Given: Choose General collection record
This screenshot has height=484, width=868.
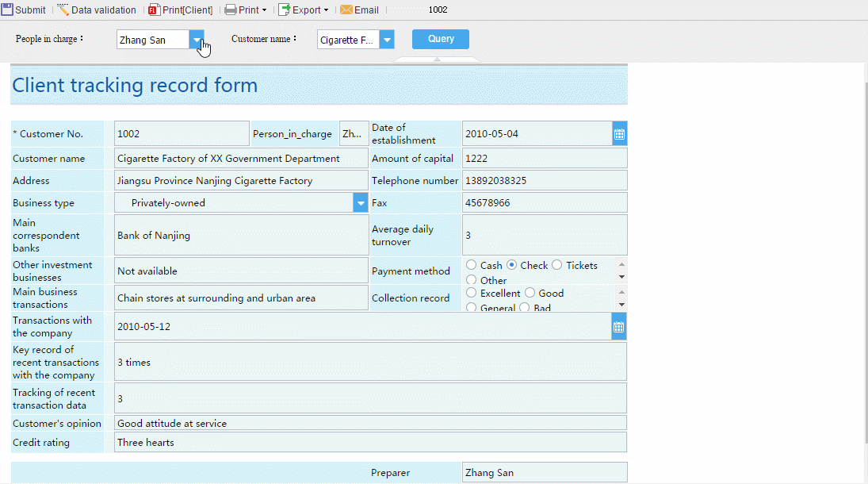Looking at the screenshot, I should click(x=471, y=307).
